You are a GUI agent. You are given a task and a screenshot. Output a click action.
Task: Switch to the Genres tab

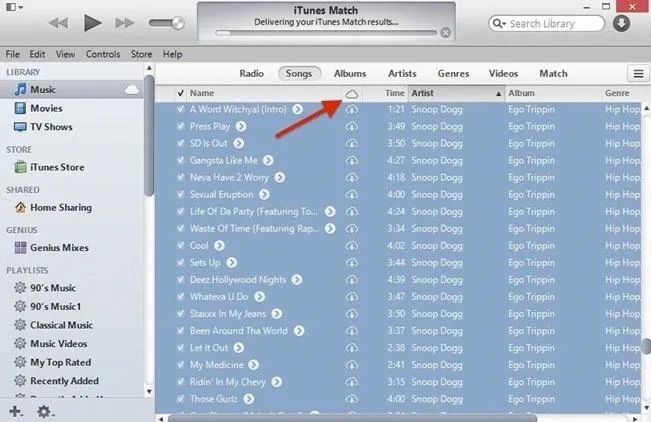pos(453,74)
